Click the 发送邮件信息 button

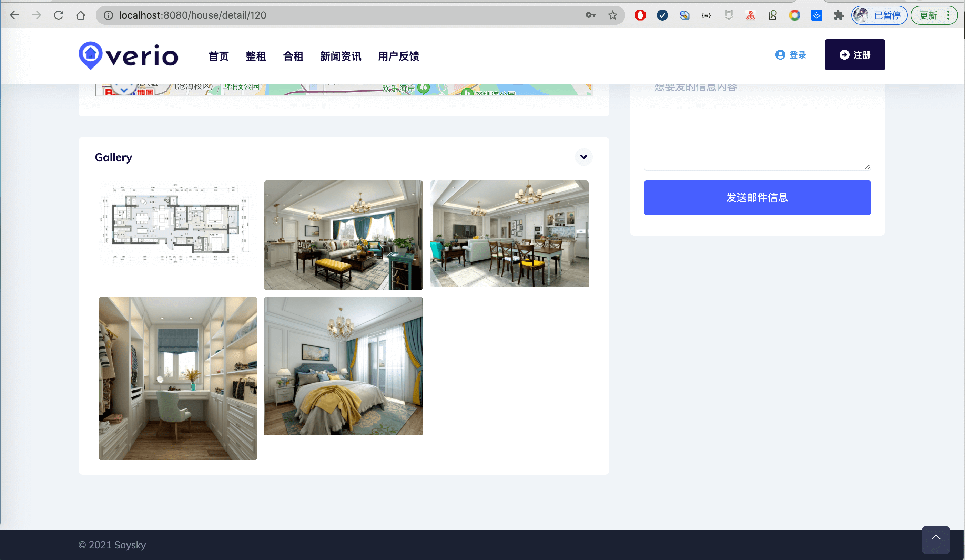coord(757,197)
